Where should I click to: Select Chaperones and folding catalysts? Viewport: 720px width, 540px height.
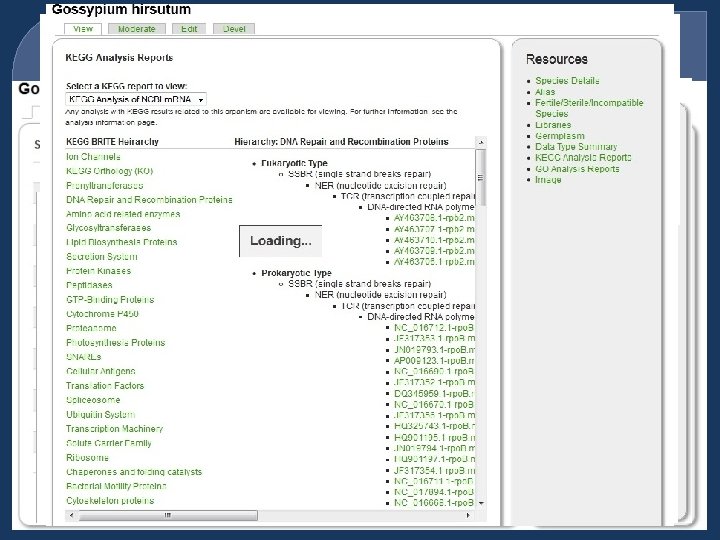[134, 472]
